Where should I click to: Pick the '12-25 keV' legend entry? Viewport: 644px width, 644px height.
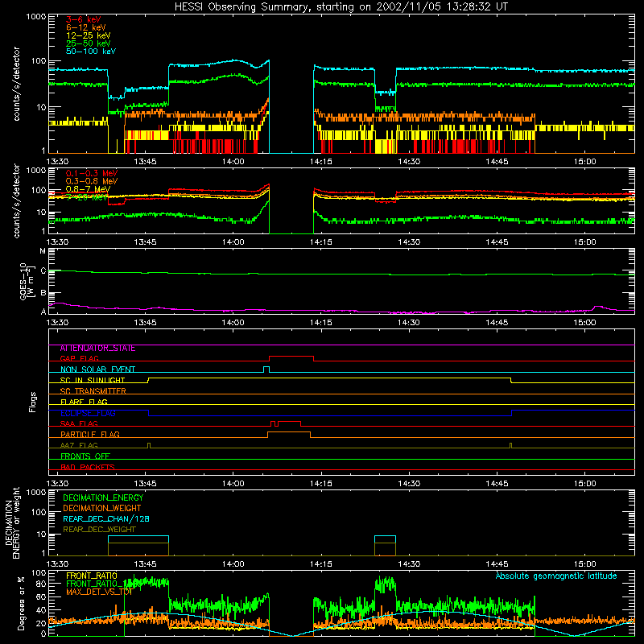(89, 35)
